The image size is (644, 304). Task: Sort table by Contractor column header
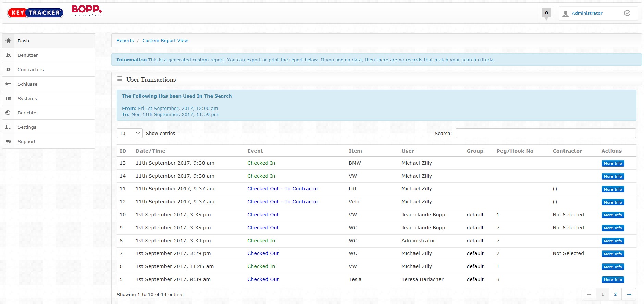point(567,151)
